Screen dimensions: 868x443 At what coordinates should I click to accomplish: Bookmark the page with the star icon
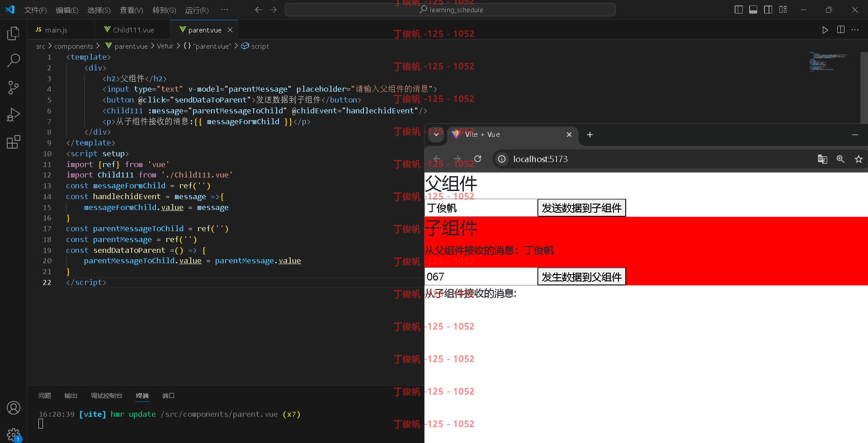[x=859, y=159]
